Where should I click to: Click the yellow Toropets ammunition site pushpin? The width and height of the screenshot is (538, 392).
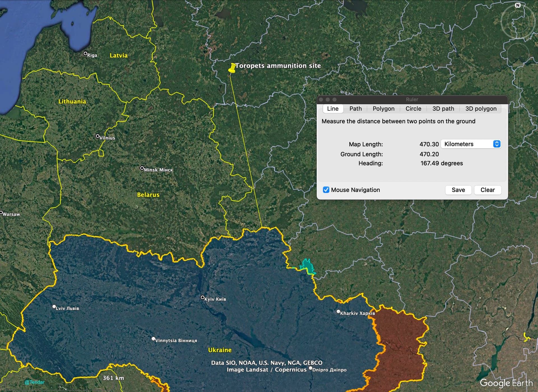232,68
